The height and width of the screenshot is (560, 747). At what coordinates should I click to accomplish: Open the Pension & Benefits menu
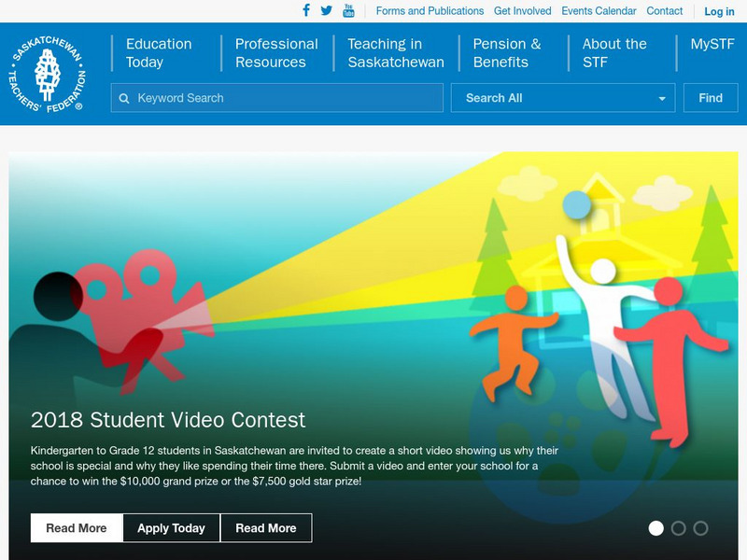507,53
